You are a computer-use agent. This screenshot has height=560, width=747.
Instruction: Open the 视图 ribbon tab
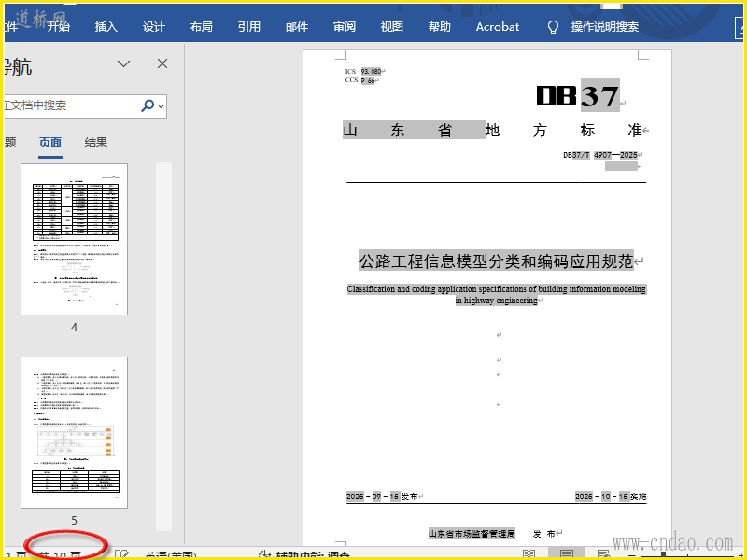[391, 27]
